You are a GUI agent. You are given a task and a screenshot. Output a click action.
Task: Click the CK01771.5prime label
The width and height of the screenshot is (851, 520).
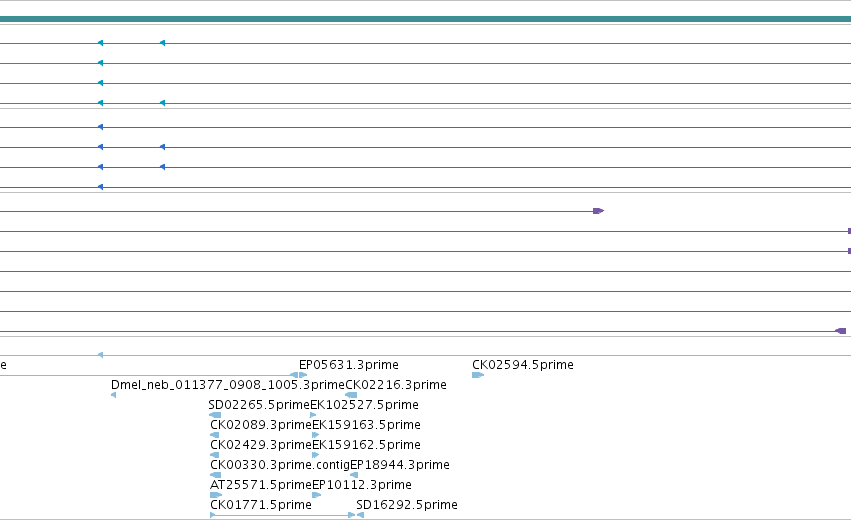261,505
